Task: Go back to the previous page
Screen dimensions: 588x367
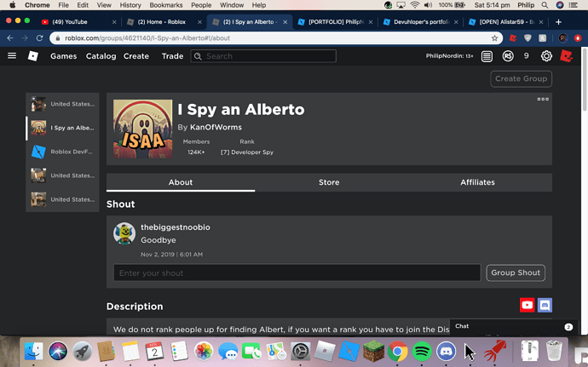Action: point(10,38)
